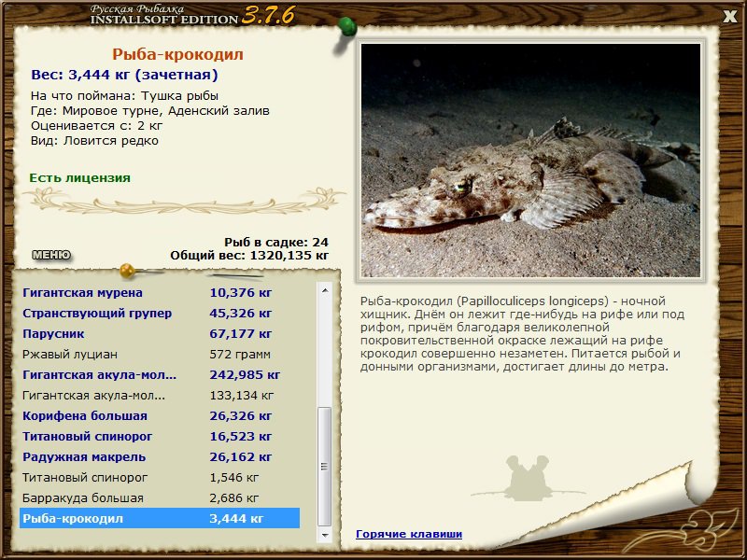Click the Вид: Ловится редко line

pos(94,141)
